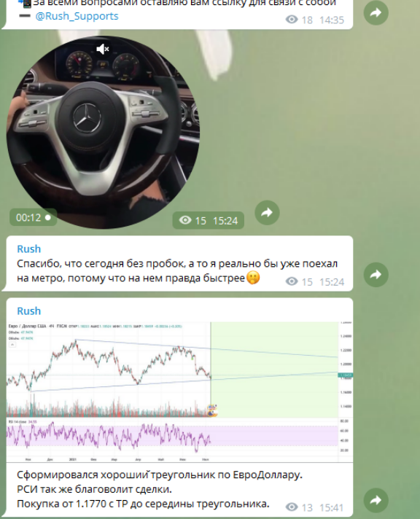
Task: Open the @Rush_Supports contact link
Action: point(77,16)
